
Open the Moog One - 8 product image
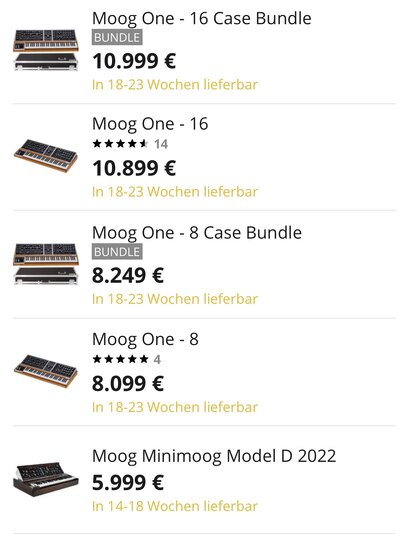pos(46,371)
